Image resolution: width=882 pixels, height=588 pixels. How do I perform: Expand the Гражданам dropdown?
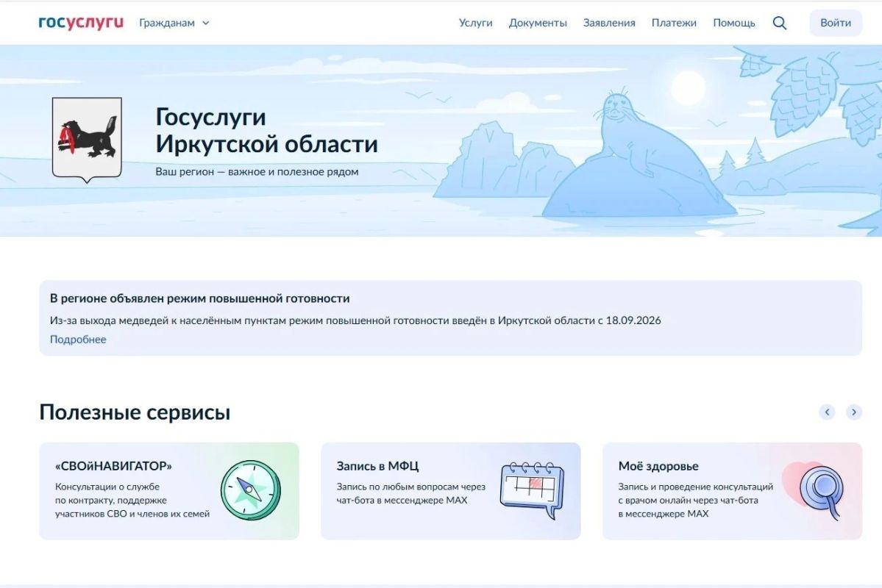click(174, 23)
